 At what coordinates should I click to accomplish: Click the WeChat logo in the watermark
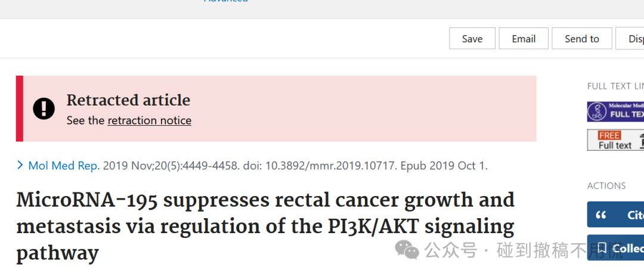click(x=407, y=250)
